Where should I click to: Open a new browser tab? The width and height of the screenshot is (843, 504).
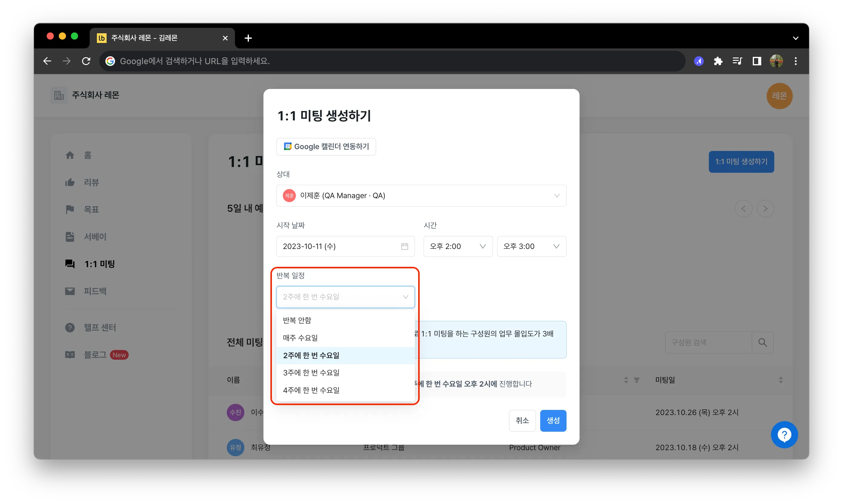[248, 38]
